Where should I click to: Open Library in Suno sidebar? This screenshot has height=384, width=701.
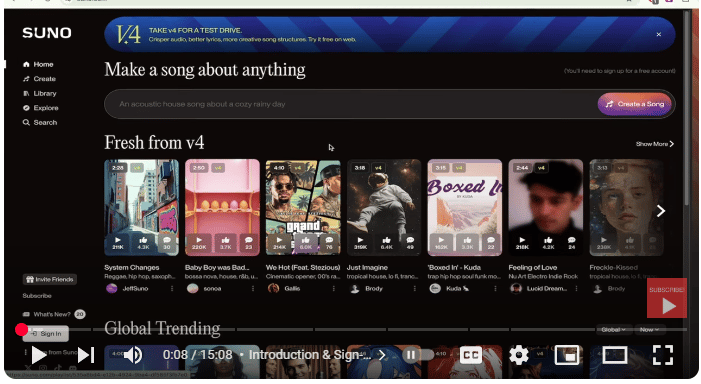point(39,93)
